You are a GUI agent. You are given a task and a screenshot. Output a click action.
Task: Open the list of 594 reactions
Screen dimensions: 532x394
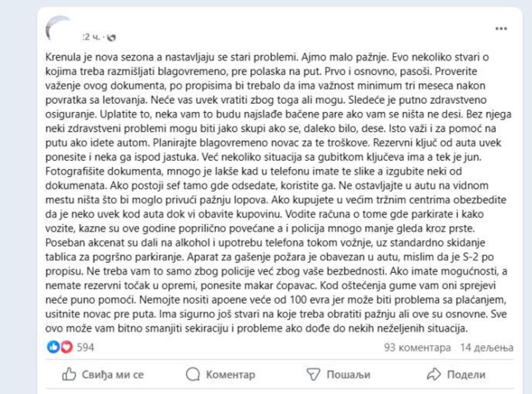tap(86, 348)
